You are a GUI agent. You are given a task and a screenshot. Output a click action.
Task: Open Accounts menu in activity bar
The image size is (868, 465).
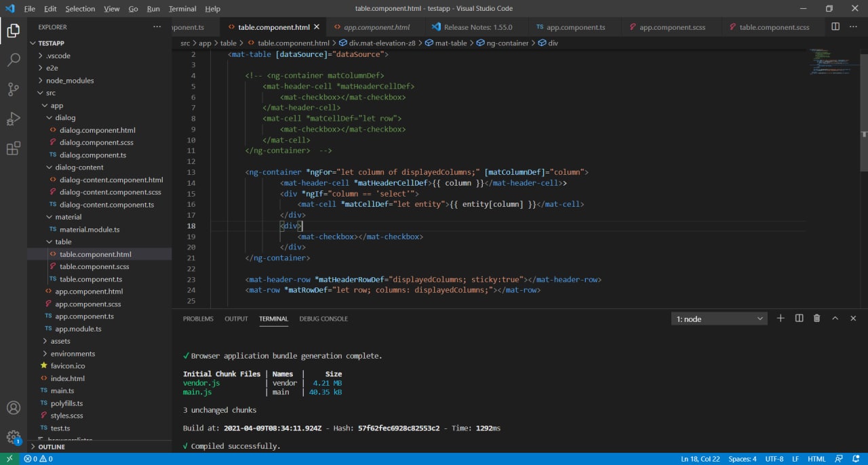14,408
